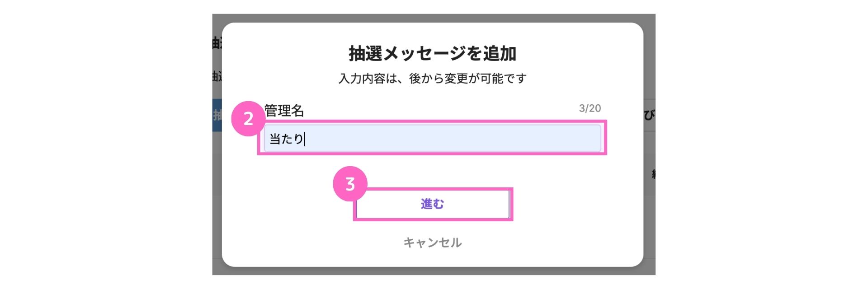Click the 管理名 field label
The width and height of the screenshot is (868, 289).
284,111
